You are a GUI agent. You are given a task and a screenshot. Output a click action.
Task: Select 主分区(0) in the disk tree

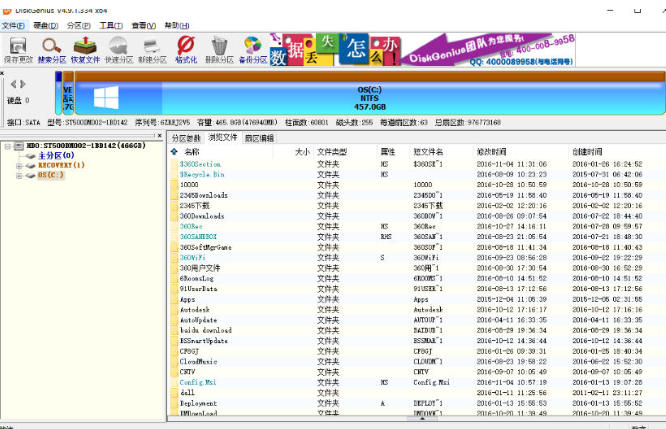pyautogui.click(x=56, y=156)
